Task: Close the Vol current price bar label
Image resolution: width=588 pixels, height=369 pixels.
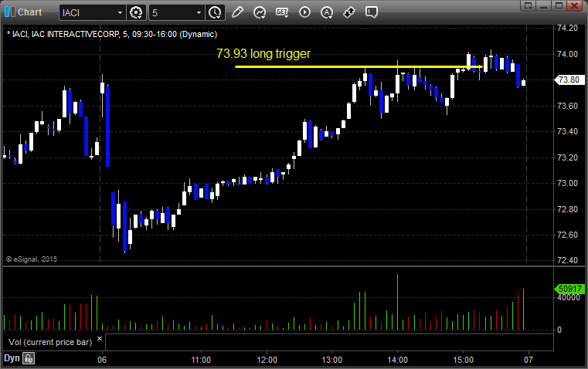Action: (100, 339)
